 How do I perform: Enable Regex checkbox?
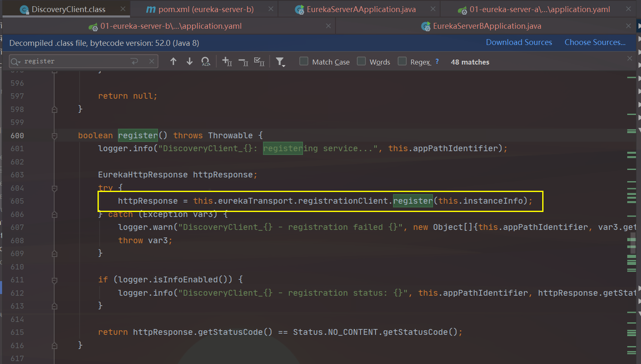pos(402,61)
